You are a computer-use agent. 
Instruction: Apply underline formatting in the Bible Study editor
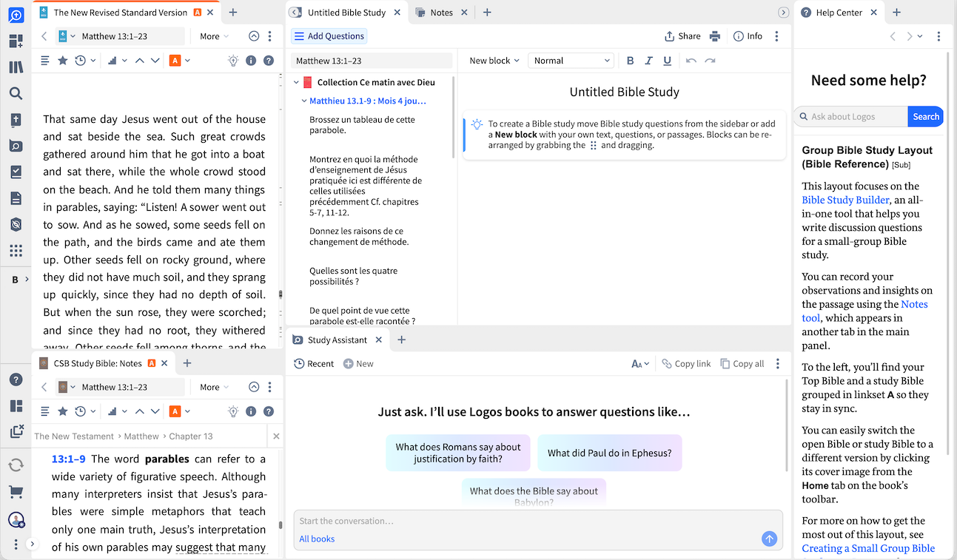pos(668,61)
